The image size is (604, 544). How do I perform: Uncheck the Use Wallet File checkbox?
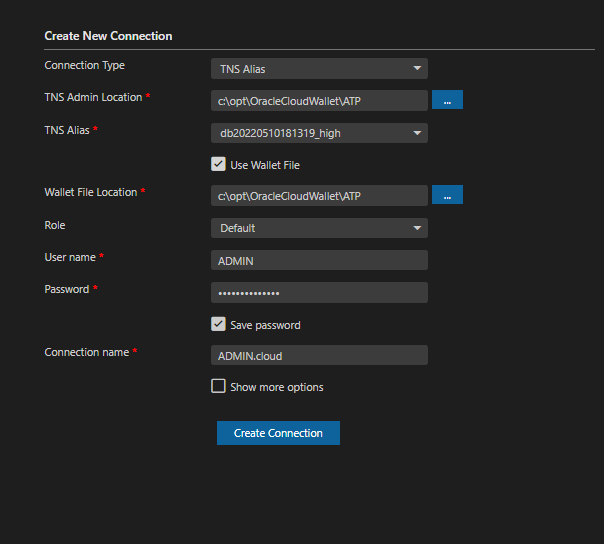[218, 164]
